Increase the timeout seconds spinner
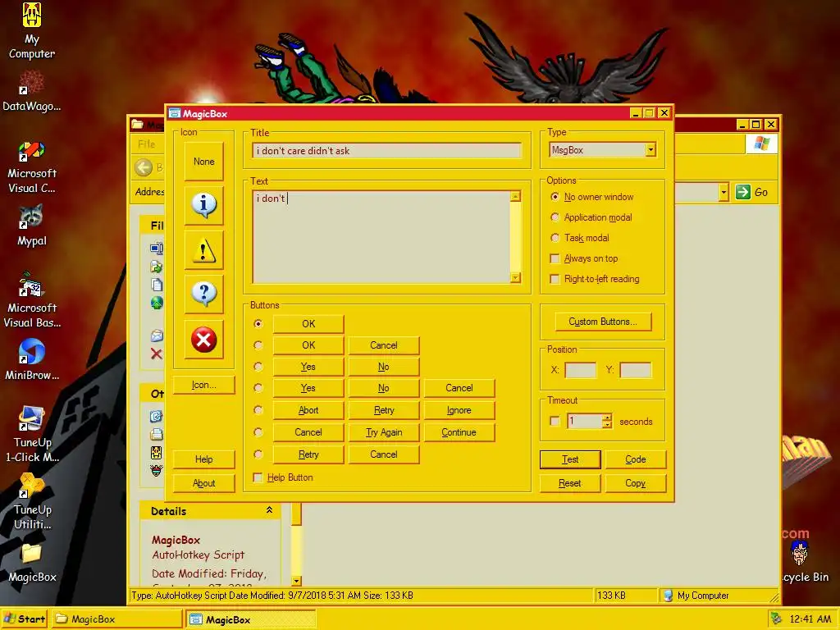 606,418
